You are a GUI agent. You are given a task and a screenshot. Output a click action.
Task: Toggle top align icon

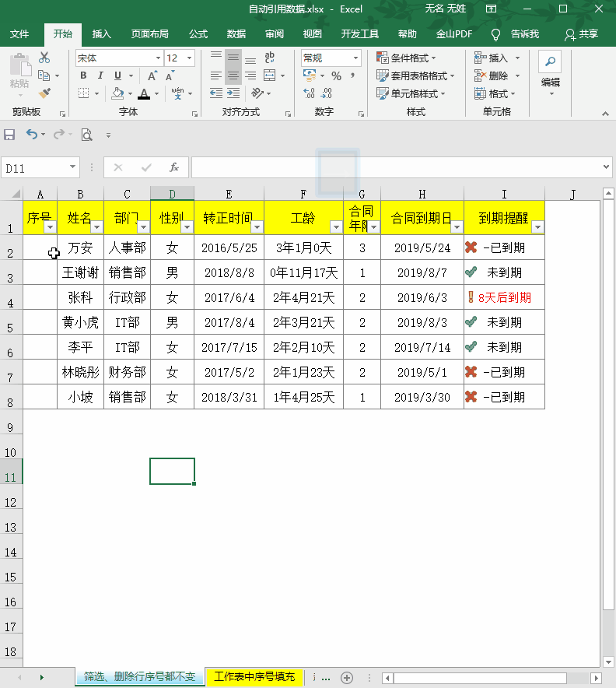(215, 58)
